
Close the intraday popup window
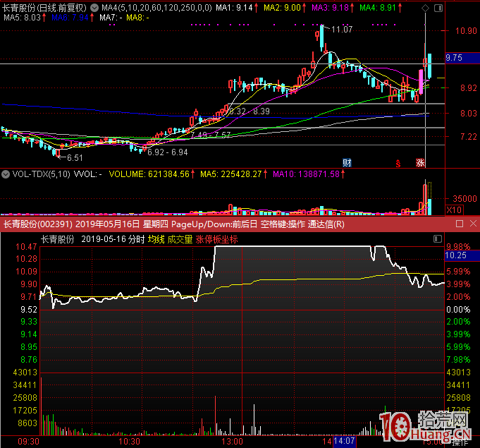pyautogui.click(x=473, y=224)
